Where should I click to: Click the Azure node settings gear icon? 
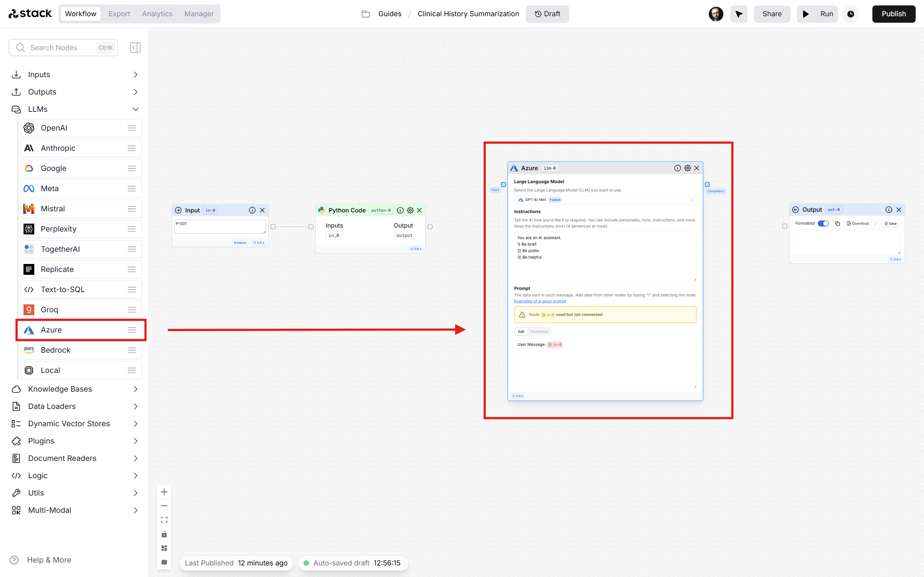pyautogui.click(x=688, y=168)
